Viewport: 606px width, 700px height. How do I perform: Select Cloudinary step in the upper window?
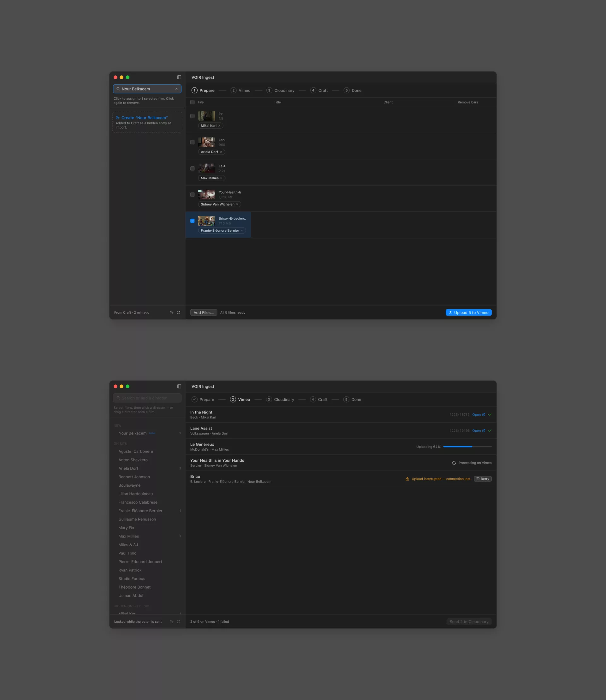281,91
